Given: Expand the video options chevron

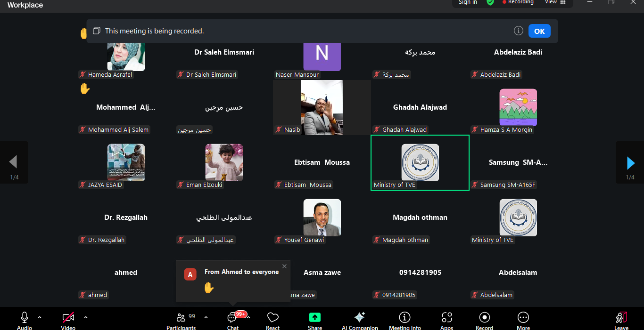Looking at the screenshot, I should (x=86, y=318).
